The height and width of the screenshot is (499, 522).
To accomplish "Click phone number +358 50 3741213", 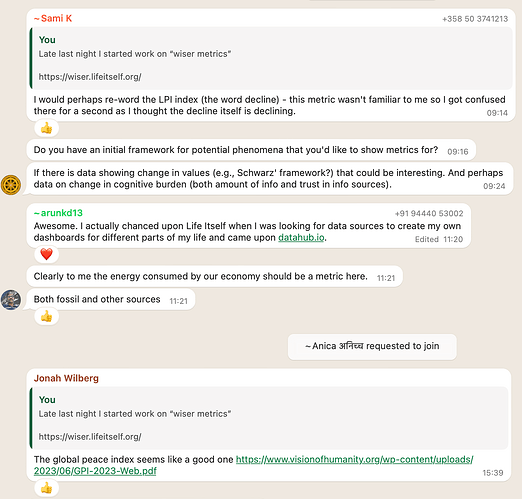I will 475,19.
